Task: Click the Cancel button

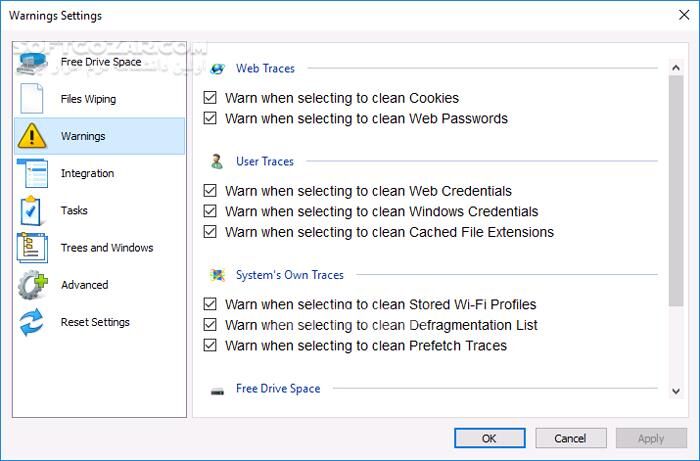Action: (x=570, y=438)
